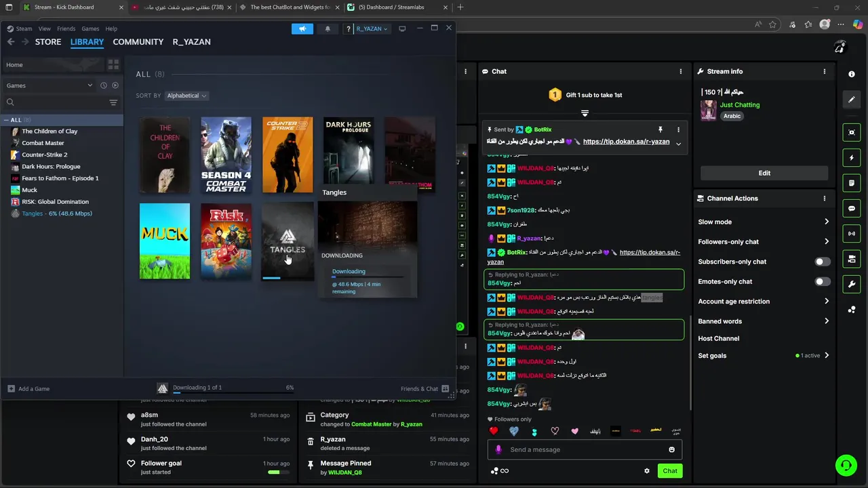Click the green support headset bubble

[x=846, y=466]
